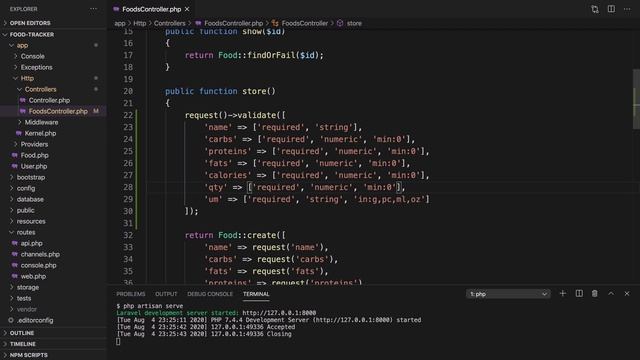The height and width of the screenshot is (360, 640).
Task: Click 'return Food::findOrFail($id);' code line
Action: pyautogui.click(x=254, y=56)
